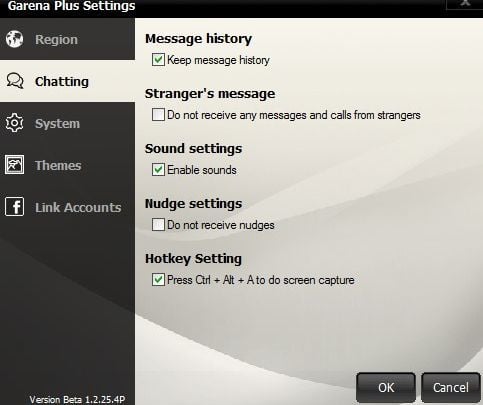The width and height of the screenshot is (483, 405).
Task: Switch to the System tab
Action: point(67,123)
